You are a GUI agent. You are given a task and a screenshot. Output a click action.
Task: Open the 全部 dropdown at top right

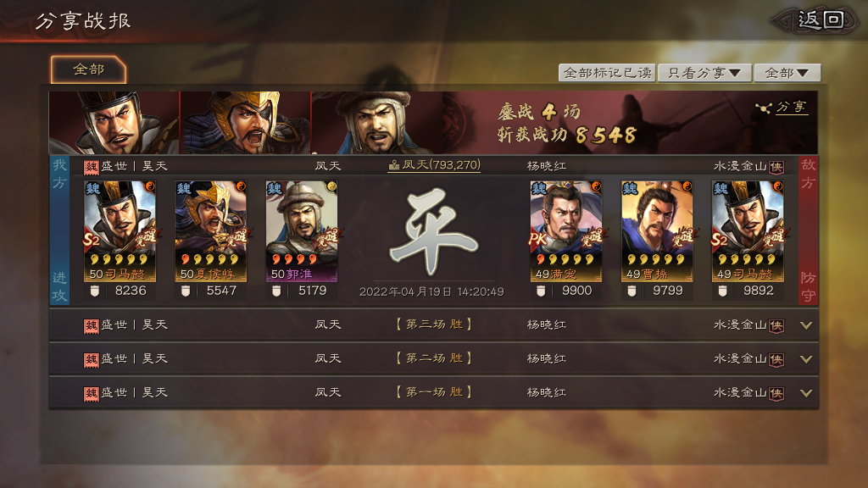[787, 73]
